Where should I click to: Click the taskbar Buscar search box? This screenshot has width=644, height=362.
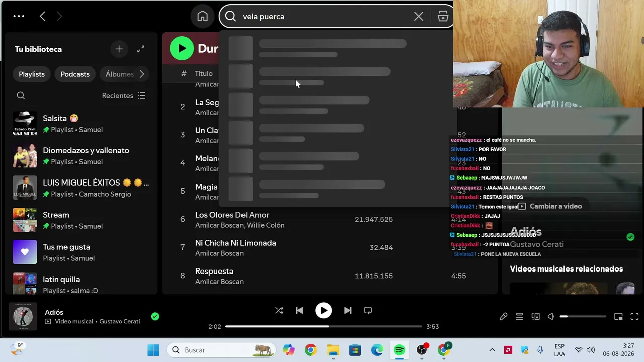pyautogui.click(x=222, y=350)
